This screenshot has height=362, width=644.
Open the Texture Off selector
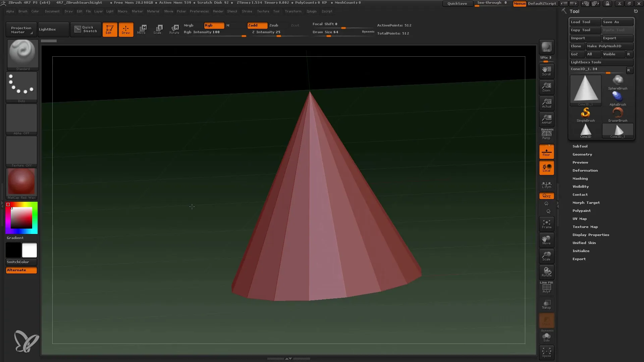[x=21, y=152]
